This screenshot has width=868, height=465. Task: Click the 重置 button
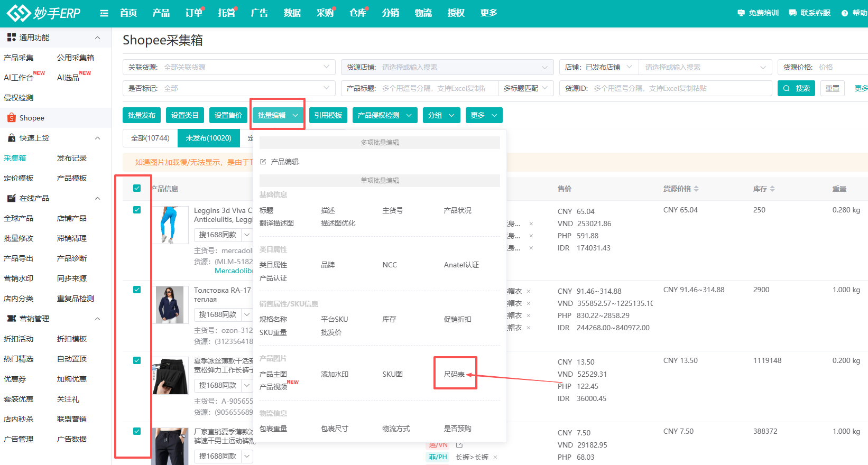[833, 88]
